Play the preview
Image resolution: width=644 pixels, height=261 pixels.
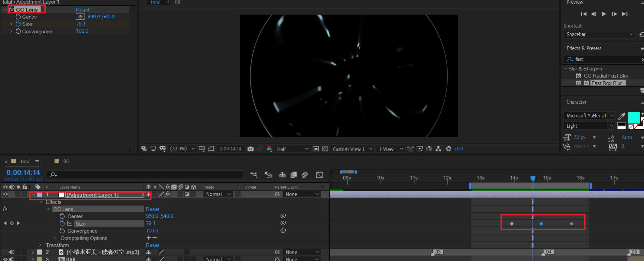604,14
